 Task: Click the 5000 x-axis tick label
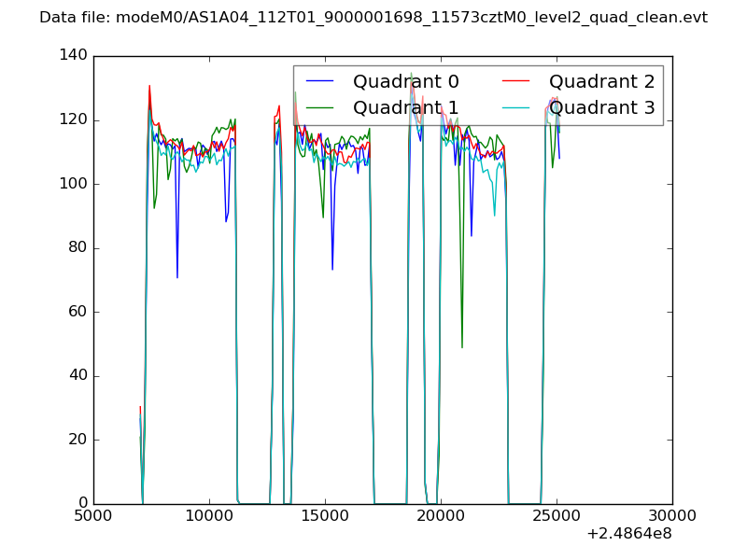pos(93,515)
